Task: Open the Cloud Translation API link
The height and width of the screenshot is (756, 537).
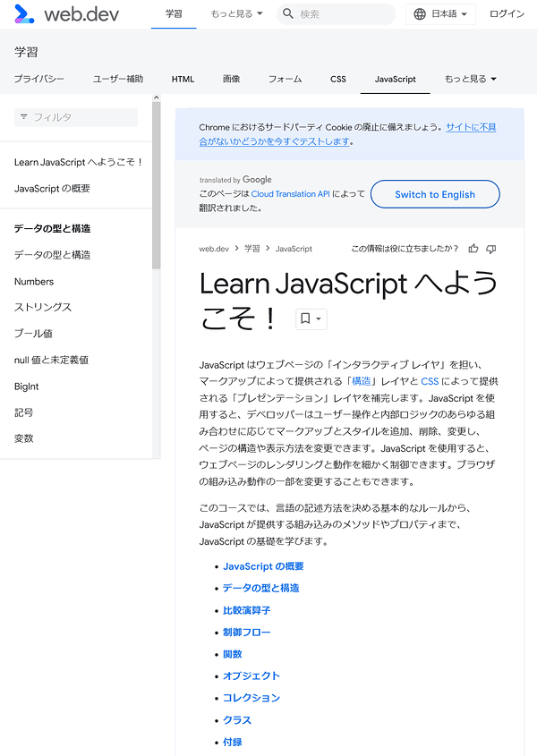Action: coord(291,194)
